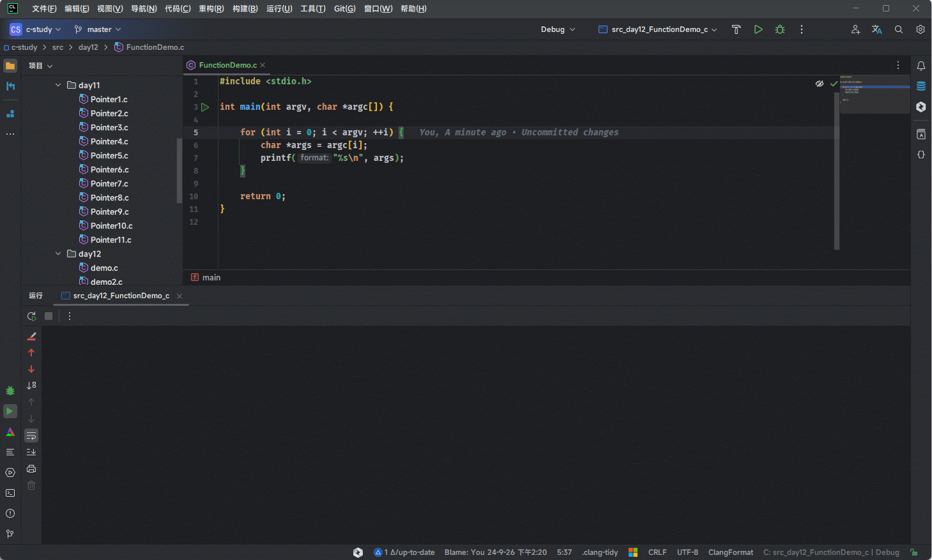The image size is (932, 560).
Task: Toggle scroll-to-end in the Run console
Action: pos(31,452)
